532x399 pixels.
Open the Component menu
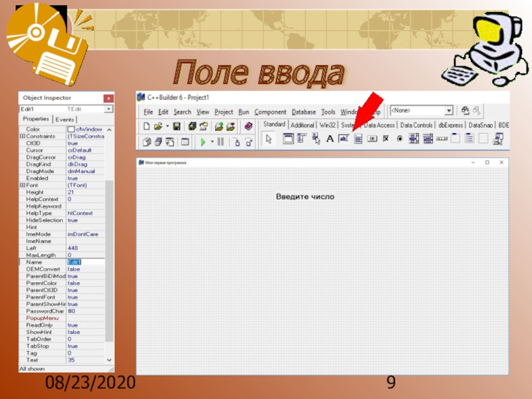tap(270, 112)
